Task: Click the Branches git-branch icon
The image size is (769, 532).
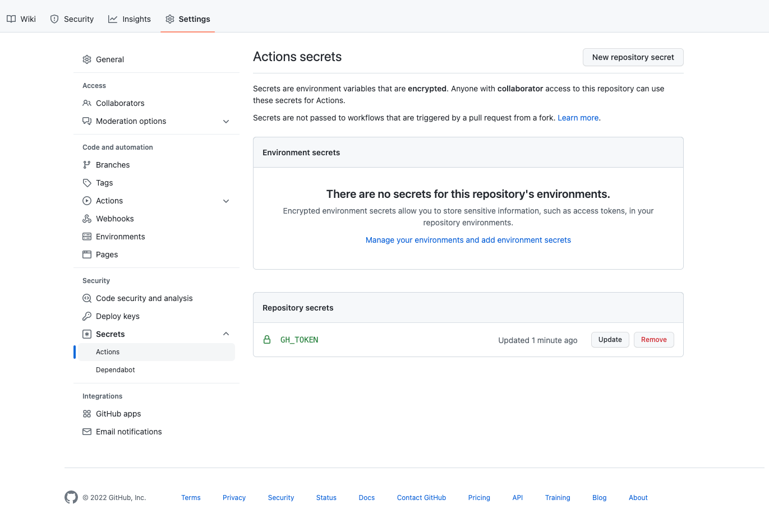Action: pyautogui.click(x=87, y=165)
